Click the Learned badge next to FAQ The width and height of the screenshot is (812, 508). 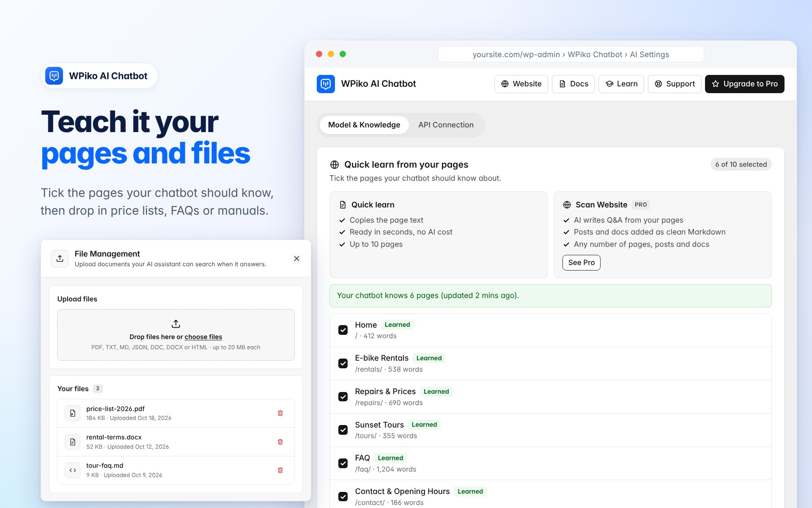coord(390,458)
